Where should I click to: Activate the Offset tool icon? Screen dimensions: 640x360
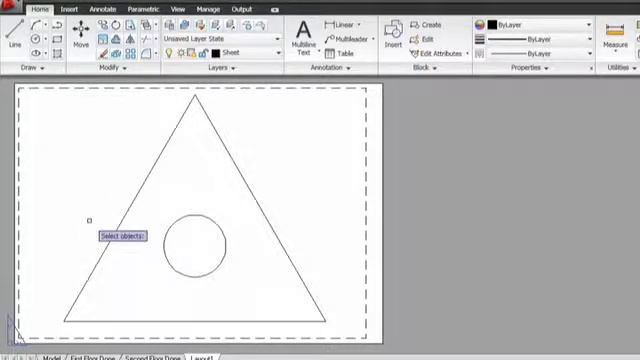click(116, 39)
